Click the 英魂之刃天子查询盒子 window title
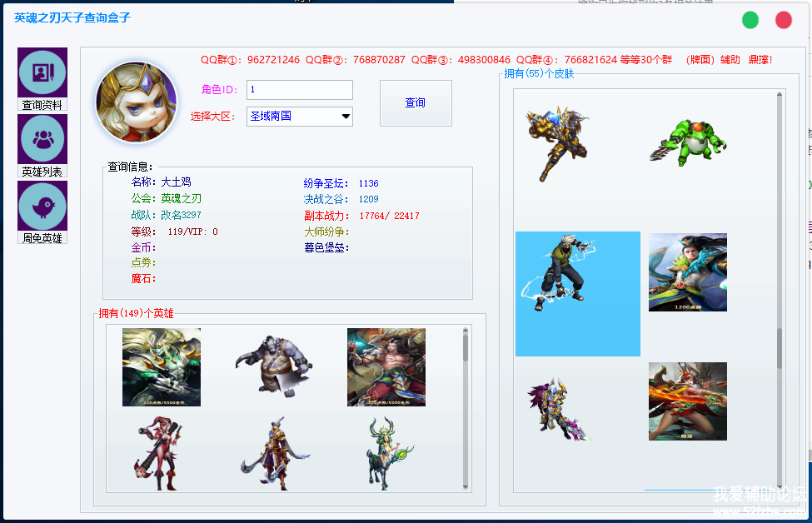Screen dimensions: 812x523 72,17
